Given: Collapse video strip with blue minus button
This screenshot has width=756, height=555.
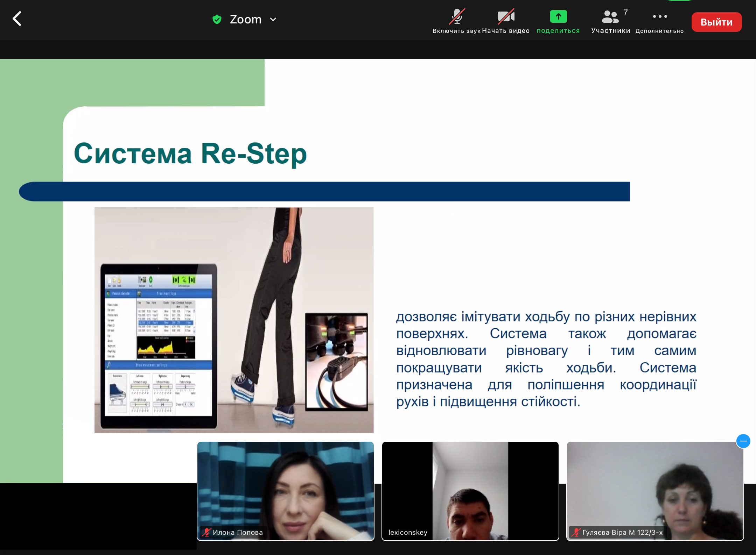Looking at the screenshot, I should coord(743,441).
